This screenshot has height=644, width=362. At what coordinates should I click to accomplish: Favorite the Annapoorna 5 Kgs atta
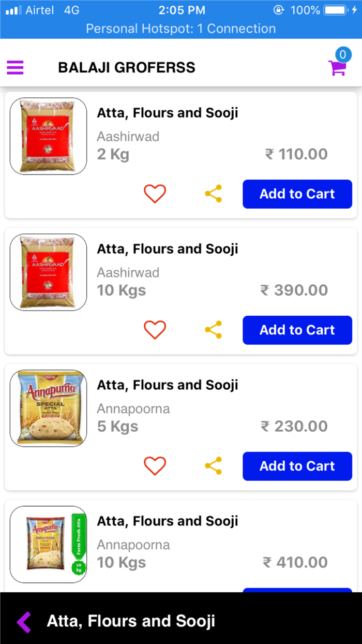[x=155, y=466]
